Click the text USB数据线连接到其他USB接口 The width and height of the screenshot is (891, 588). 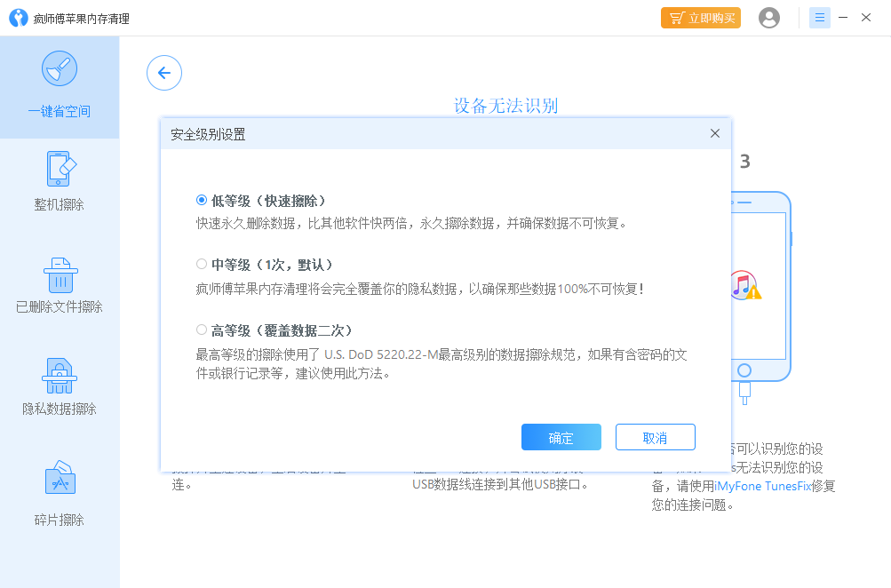coord(500,485)
